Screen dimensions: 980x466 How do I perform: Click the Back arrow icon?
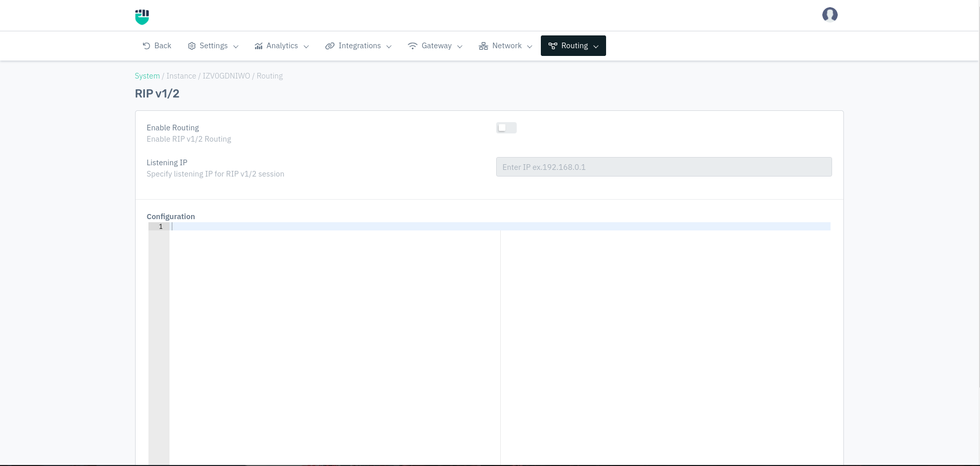coord(146,46)
